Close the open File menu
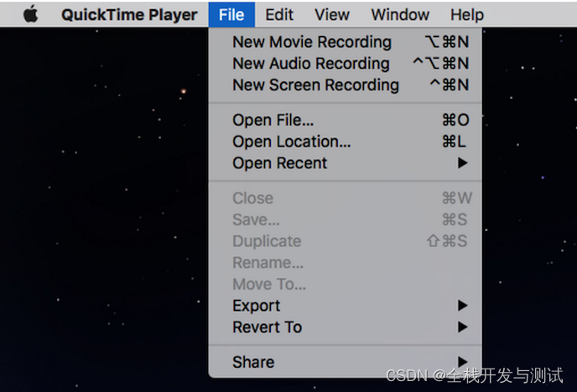The image size is (577, 392). click(x=231, y=15)
